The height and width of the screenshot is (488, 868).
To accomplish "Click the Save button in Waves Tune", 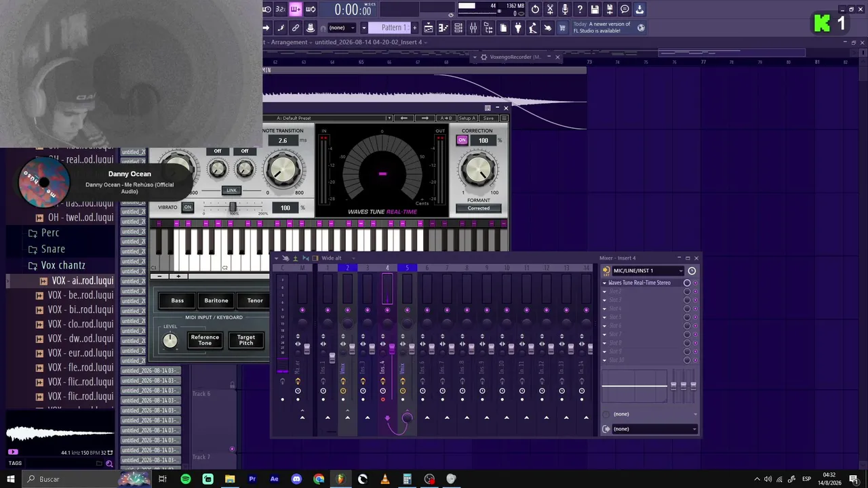I will coord(488,119).
